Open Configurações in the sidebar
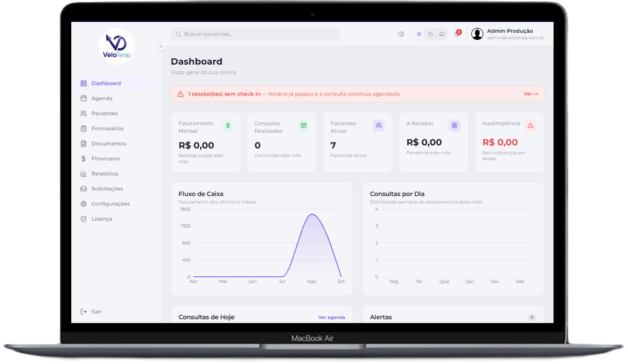The height and width of the screenshot is (364, 628). pos(117,204)
